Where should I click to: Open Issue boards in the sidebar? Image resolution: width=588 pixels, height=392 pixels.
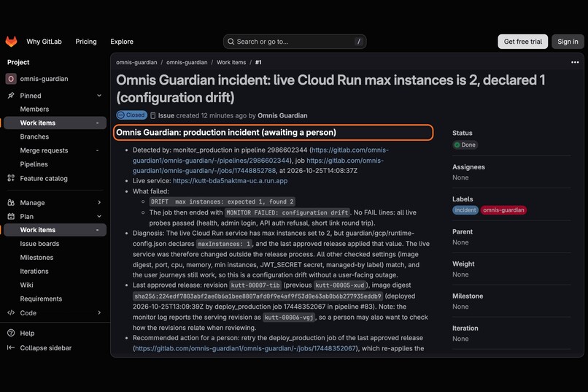[39, 244]
